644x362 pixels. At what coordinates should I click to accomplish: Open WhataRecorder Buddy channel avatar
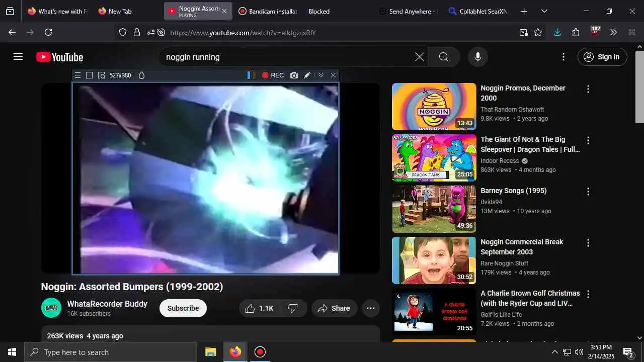pyautogui.click(x=51, y=308)
